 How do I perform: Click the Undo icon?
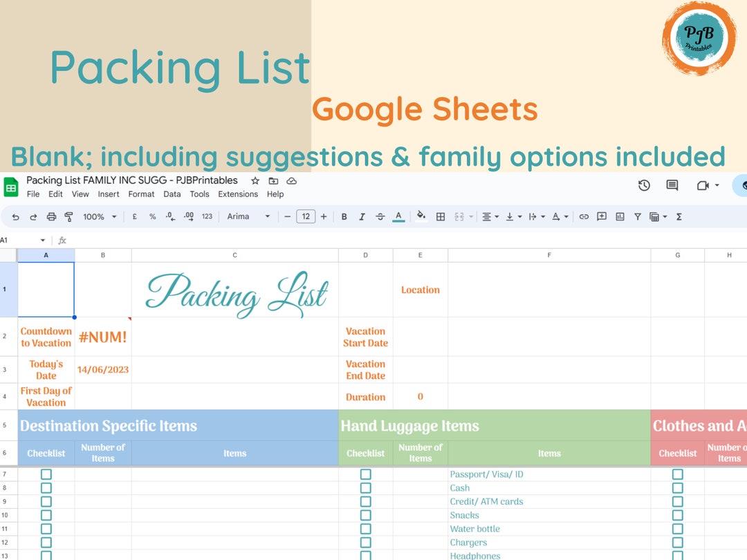15,216
